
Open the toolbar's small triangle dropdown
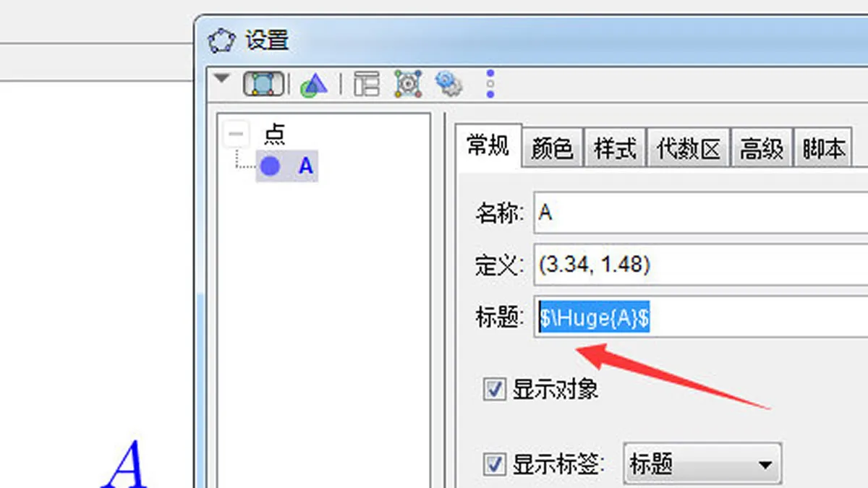pyautogui.click(x=221, y=77)
